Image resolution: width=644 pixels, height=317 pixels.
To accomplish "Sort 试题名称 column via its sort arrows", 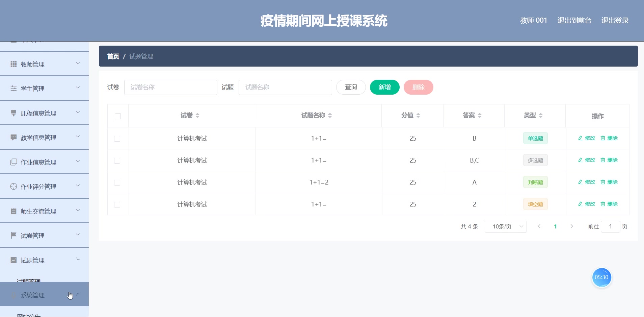I will (x=330, y=116).
